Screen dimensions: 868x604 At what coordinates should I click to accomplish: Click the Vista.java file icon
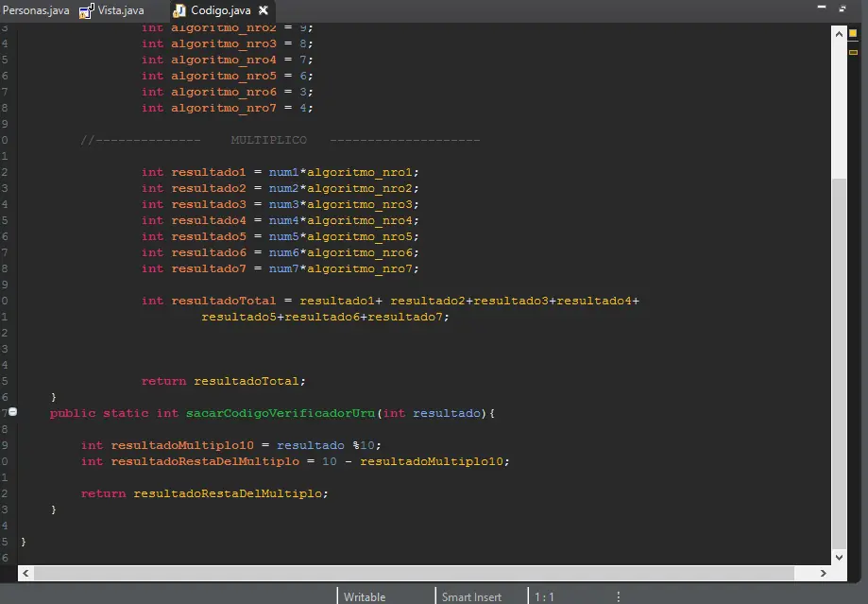pos(86,11)
